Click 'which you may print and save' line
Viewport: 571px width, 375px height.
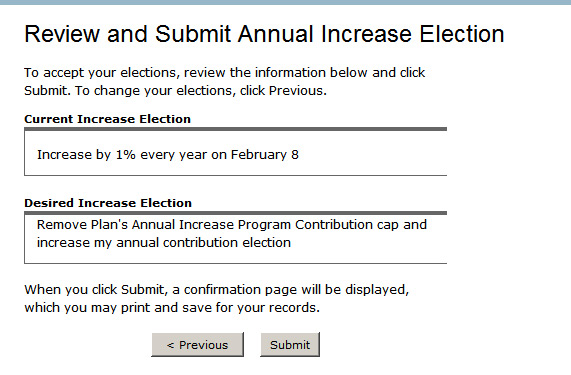pos(172,308)
